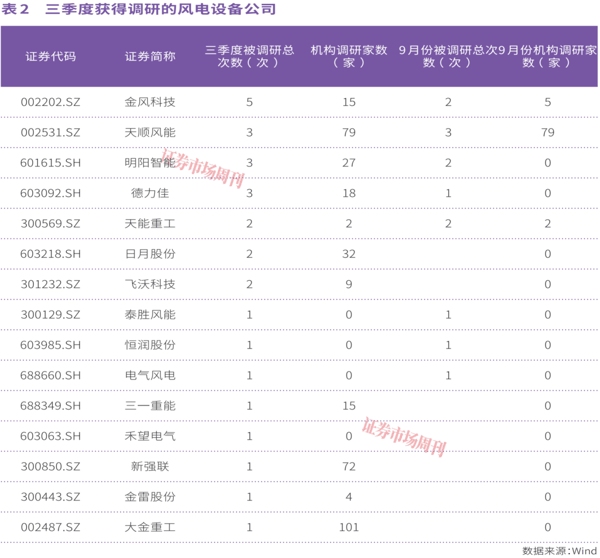Click company name 天顺风能

150,132
